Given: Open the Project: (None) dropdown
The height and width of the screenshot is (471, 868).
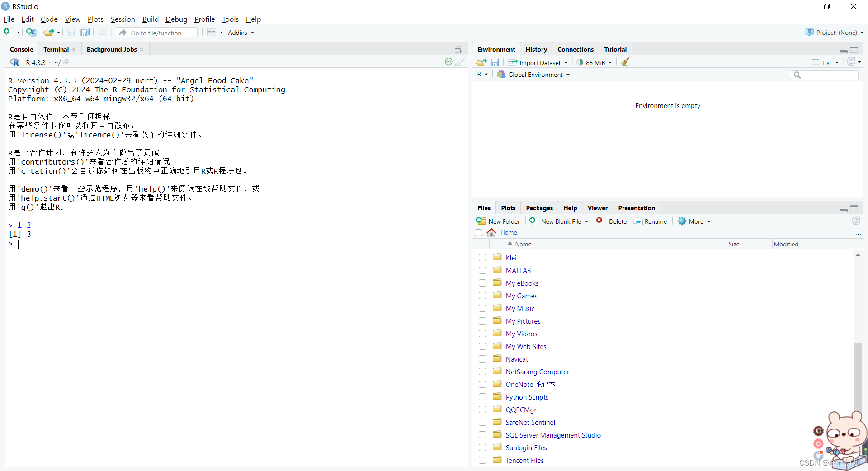Looking at the screenshot, I should click(835, 32).
